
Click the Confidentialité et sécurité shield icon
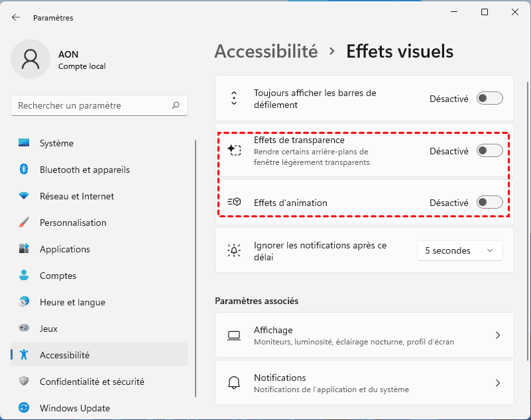(24, 382)
